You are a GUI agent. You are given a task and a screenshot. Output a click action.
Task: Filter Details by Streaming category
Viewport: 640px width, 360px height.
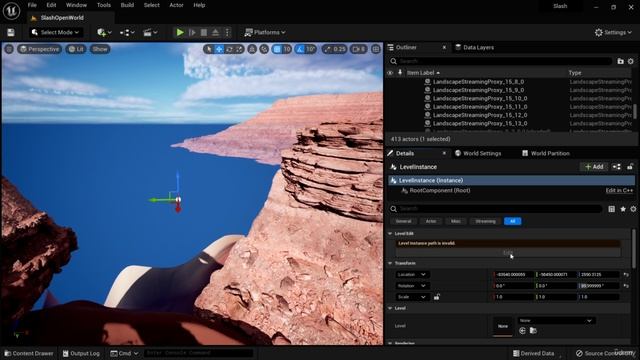485,221
